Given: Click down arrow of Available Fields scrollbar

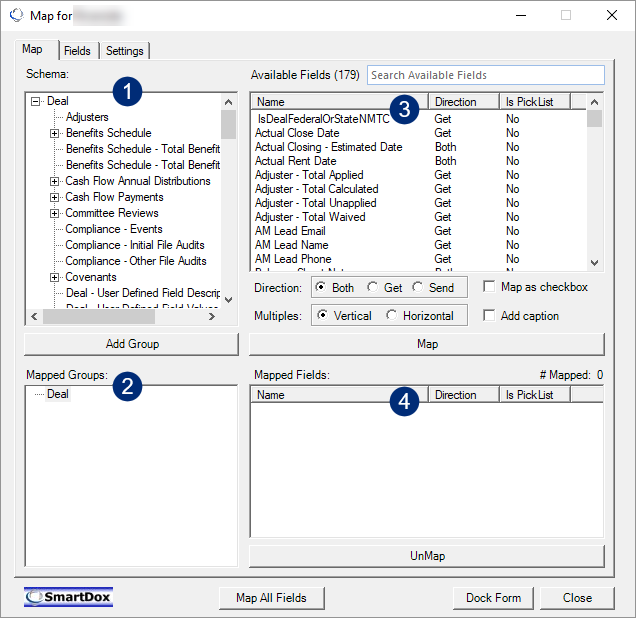Looking at the screenshot, I should click(595, 263).
